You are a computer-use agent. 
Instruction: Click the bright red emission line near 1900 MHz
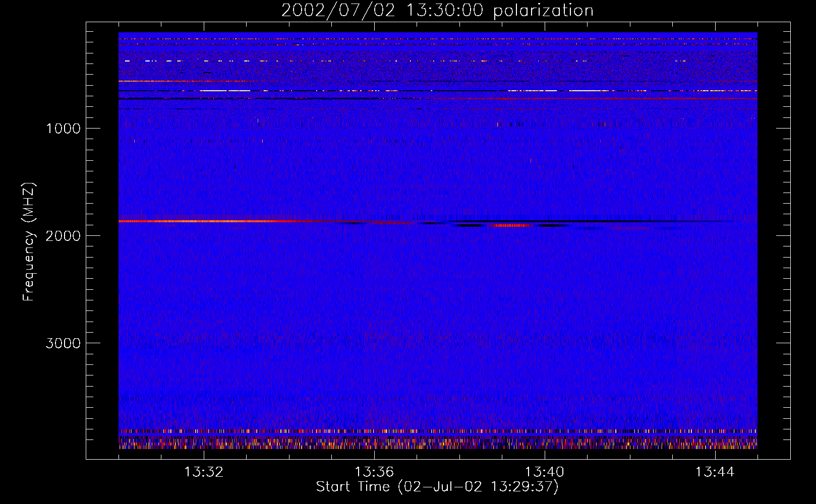(x=212, y=221)
